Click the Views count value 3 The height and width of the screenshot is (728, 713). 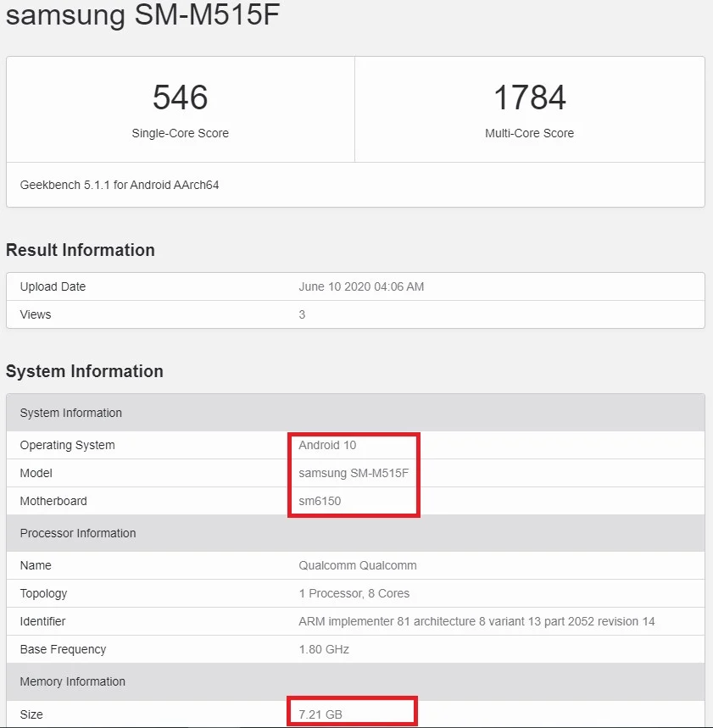pos(302,314)
